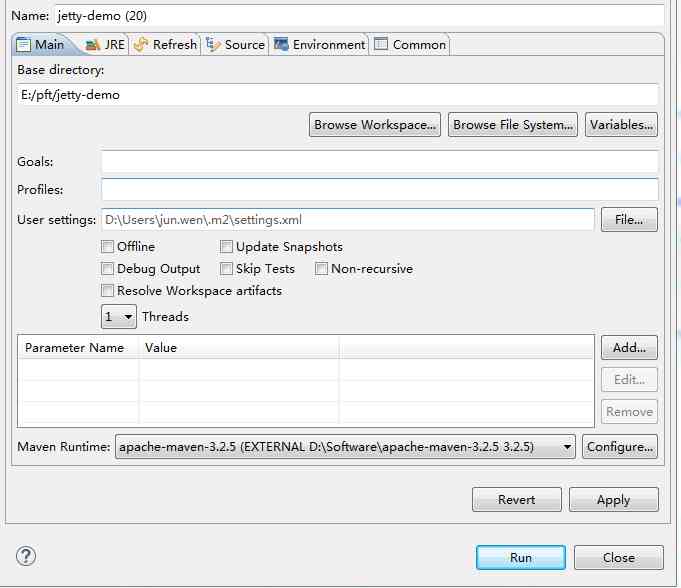
Task: Enable Resolve Workspace artifacts
Action: click(x=107, y=291)
